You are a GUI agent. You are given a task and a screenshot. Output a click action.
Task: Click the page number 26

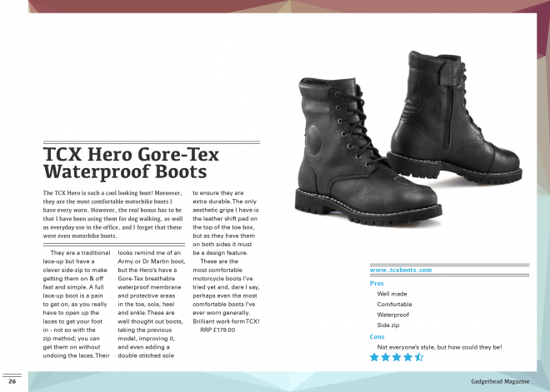[12, 381]
